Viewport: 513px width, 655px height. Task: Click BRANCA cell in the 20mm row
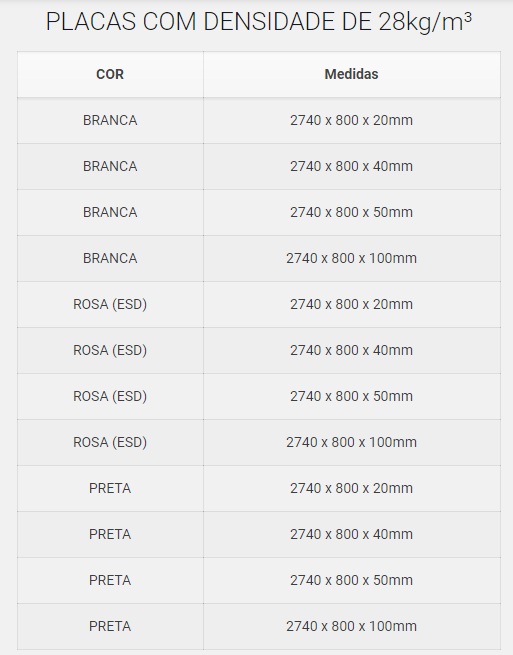(110, 120)
